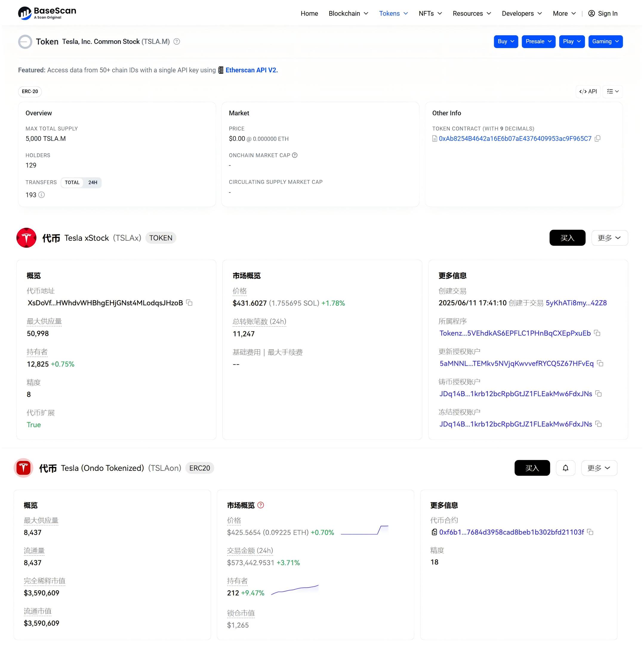Copy the TSLAon token contract address
This screenshot has height=658, width=644.
pos(590,532)
